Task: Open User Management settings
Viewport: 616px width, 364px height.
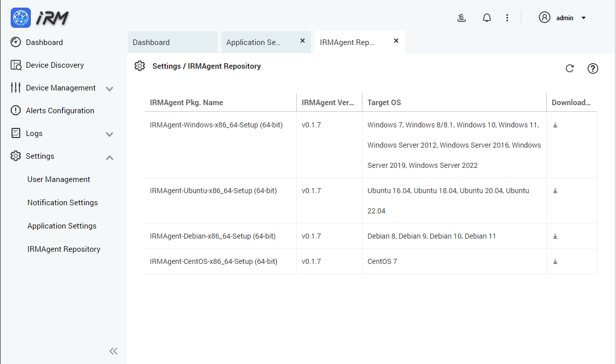Action: tap(58, 179)
